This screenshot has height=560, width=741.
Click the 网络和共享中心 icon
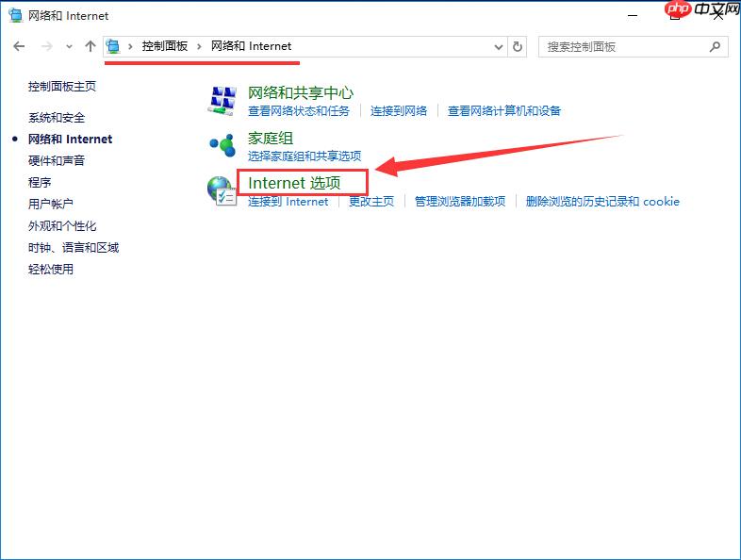[x=222, y=100]
